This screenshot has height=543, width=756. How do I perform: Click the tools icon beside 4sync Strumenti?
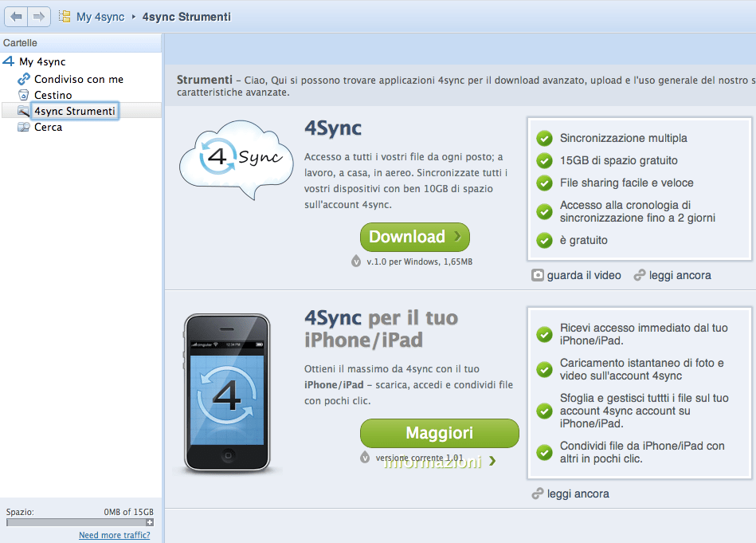(24, 111)
